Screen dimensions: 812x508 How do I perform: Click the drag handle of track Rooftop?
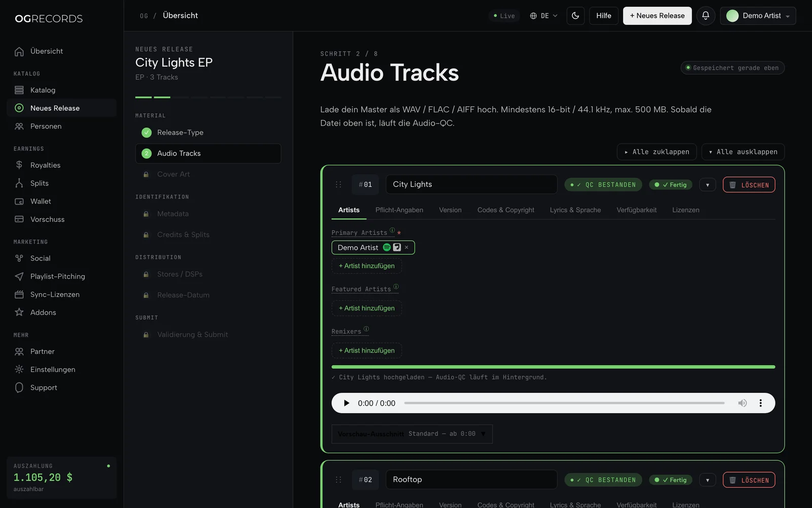point(339,480)
